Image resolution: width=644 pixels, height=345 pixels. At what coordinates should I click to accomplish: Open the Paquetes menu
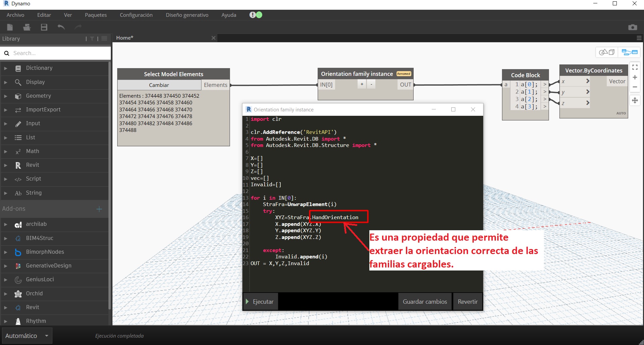(96, 15)
